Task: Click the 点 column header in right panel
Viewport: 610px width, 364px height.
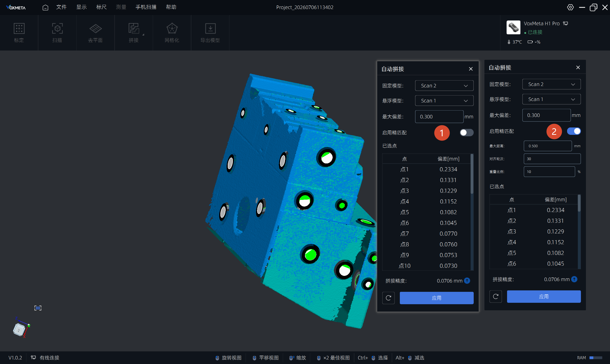Action: [511, 199]
